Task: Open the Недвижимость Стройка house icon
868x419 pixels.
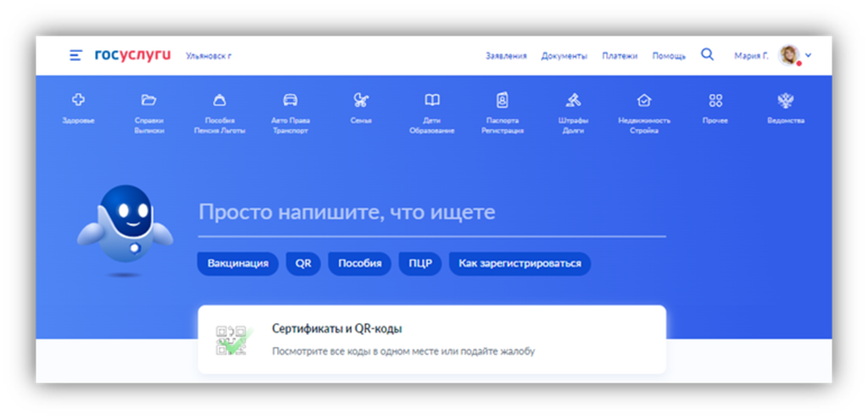Action: [x=644, y=101]
